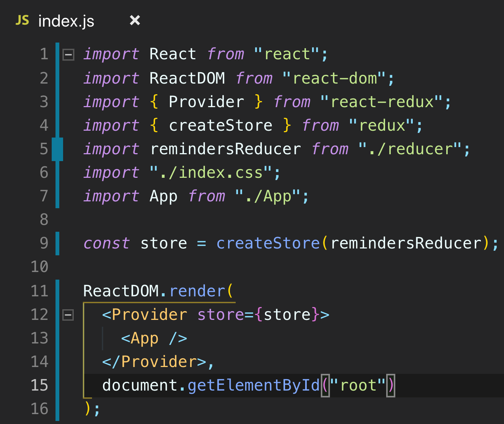Click the gutter bar beside line 11
The height and width of the screenshot is (424, 504).
tap(57, 291)
